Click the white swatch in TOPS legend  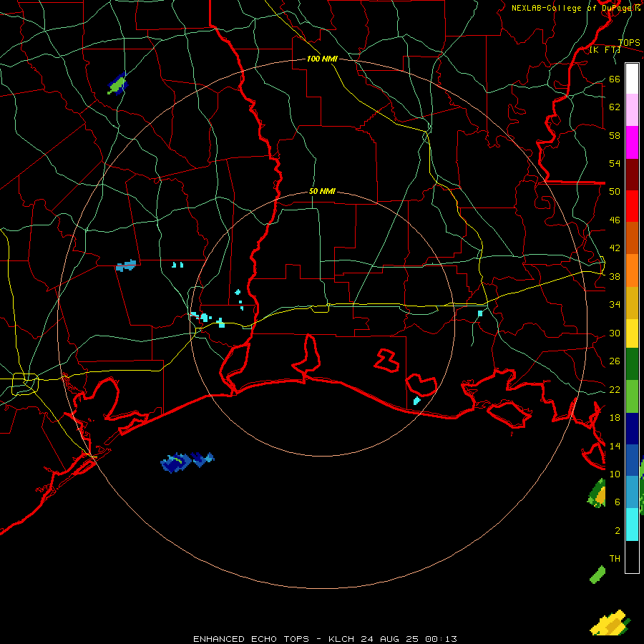point(632,79)
